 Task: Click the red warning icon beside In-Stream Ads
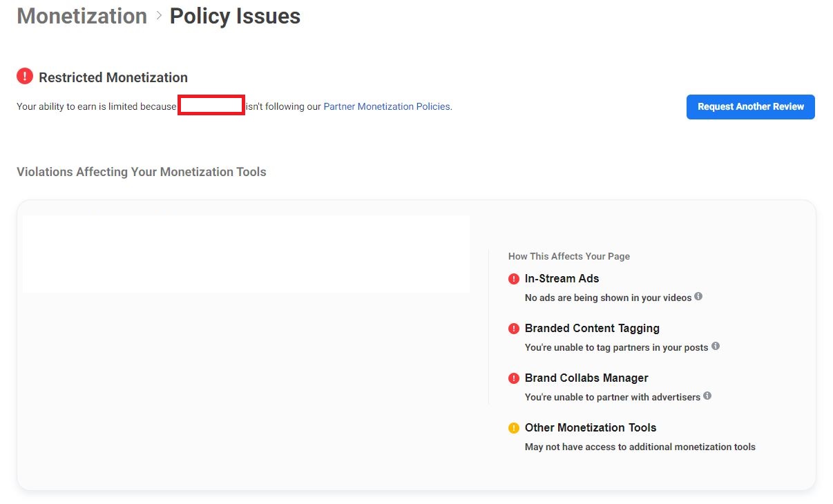point(514,279)
